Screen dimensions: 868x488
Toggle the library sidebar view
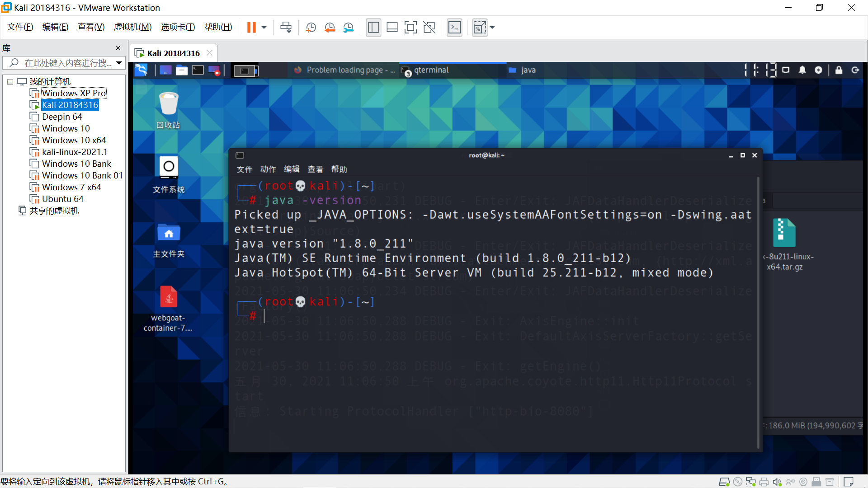(x=373, y=28)
